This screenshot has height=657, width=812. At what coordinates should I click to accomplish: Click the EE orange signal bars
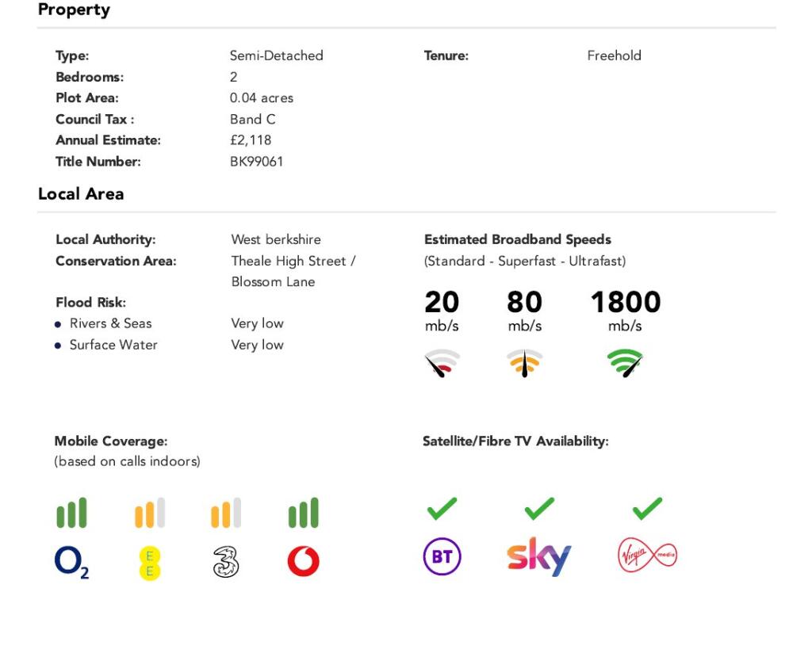click(149, 513)
